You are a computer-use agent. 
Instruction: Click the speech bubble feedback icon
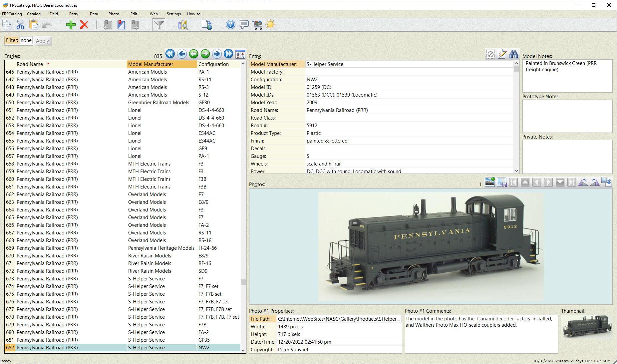244,25
